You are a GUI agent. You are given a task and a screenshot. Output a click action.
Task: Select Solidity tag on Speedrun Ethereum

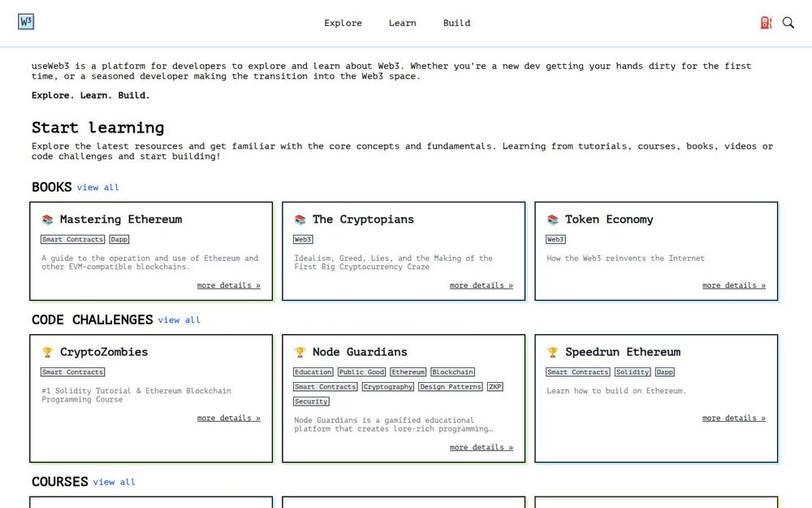point(633,372)
